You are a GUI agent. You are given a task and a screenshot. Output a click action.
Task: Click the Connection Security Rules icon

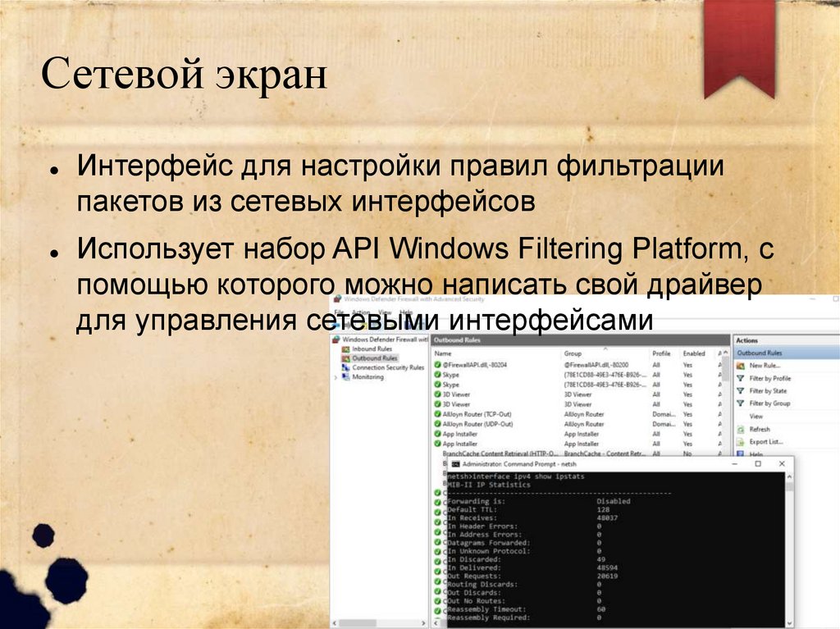[x=345, y=367]
